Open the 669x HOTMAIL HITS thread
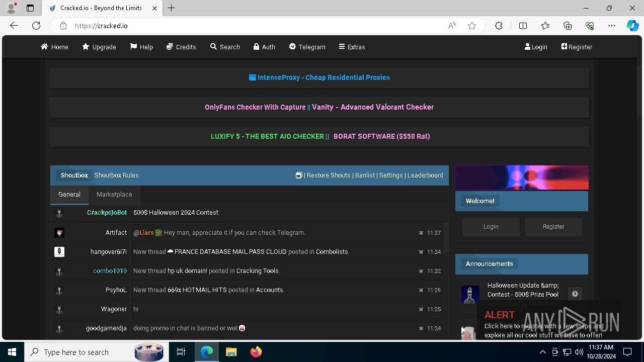This screenshot has height=362, width=644. point(197,290)
